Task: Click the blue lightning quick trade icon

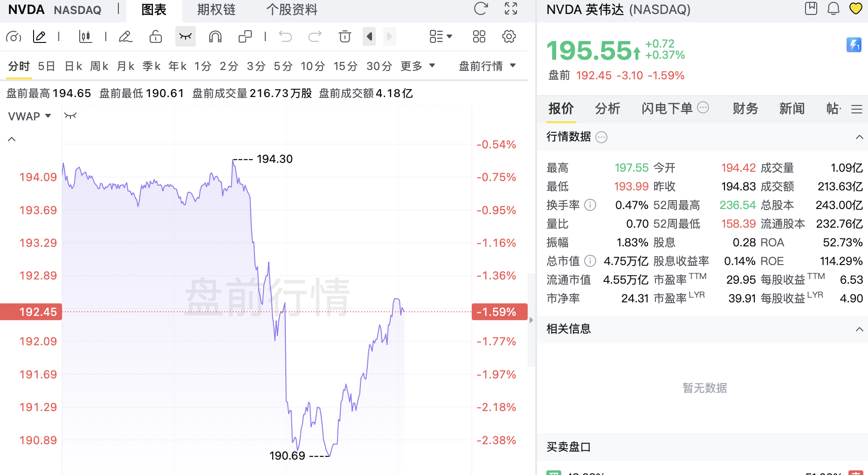Action: (854, 45)
